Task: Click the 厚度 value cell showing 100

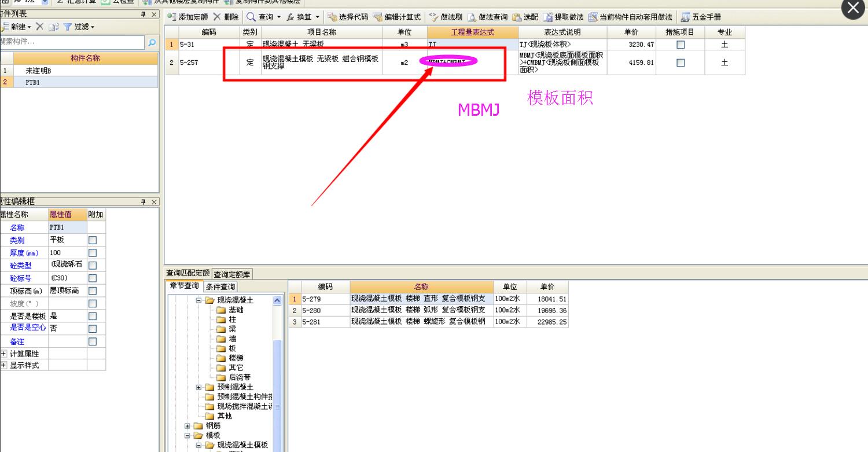Action: [x=68, y=253]
